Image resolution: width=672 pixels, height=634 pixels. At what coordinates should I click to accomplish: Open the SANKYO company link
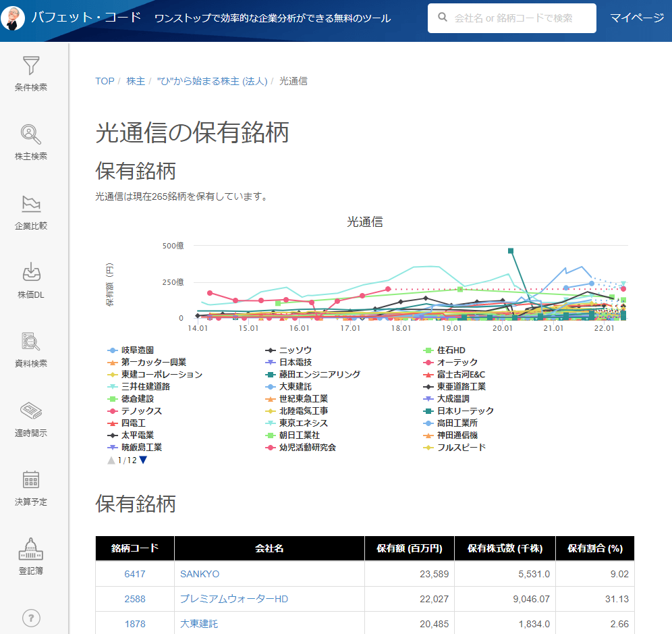pyautogui.click(x=200, y=574)
